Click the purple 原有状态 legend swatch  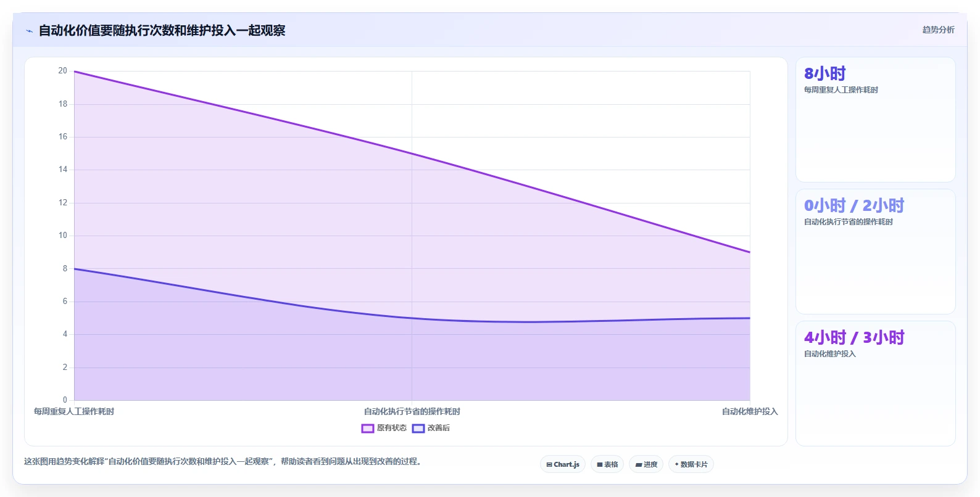pyautogui.click(x=368, y=429)
